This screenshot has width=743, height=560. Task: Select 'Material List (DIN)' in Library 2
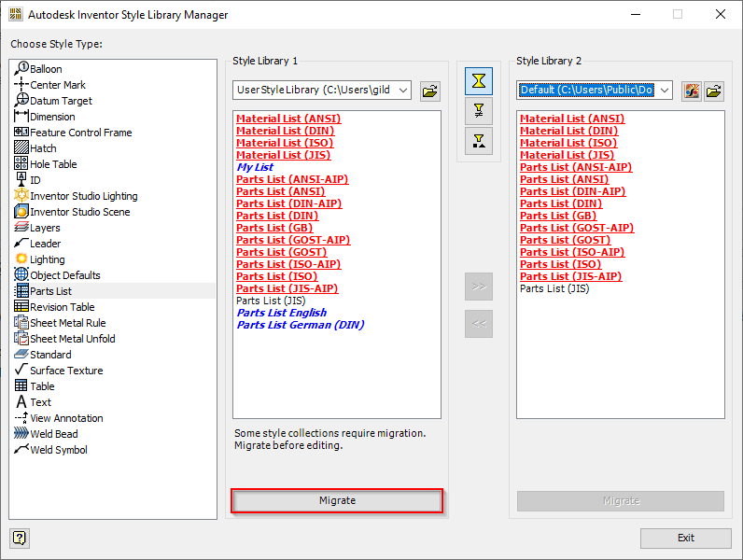tap(568, 131)
